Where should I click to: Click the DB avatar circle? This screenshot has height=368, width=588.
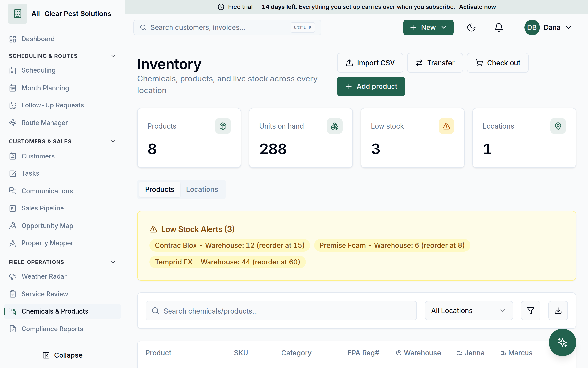click(532, 27)
